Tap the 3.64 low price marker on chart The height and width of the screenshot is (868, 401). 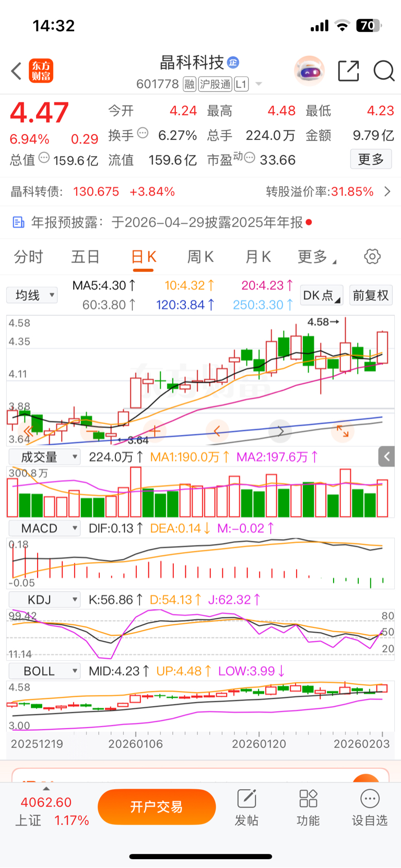click(133, 440)
